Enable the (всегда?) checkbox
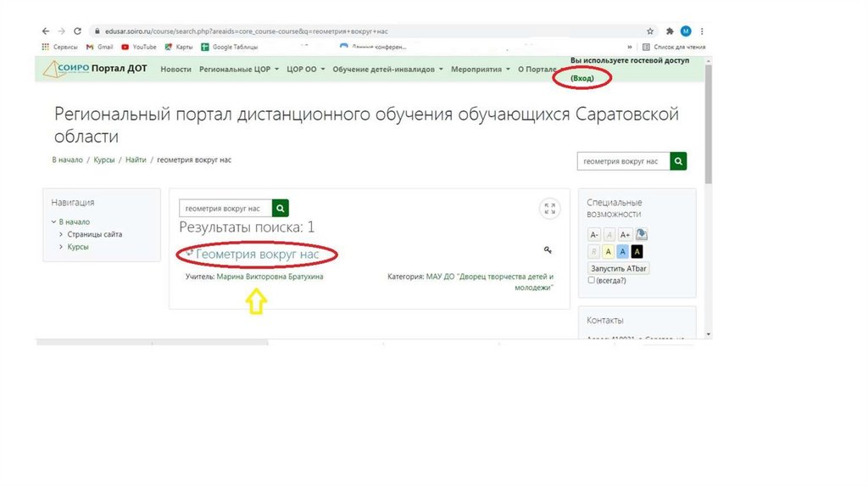Viewport: 868px width, 487px height. (592, 280)
